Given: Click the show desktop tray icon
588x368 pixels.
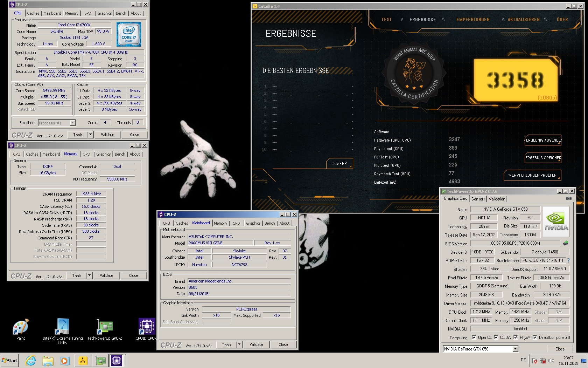Looking at the screenshot, I should [x=584, y=360].
